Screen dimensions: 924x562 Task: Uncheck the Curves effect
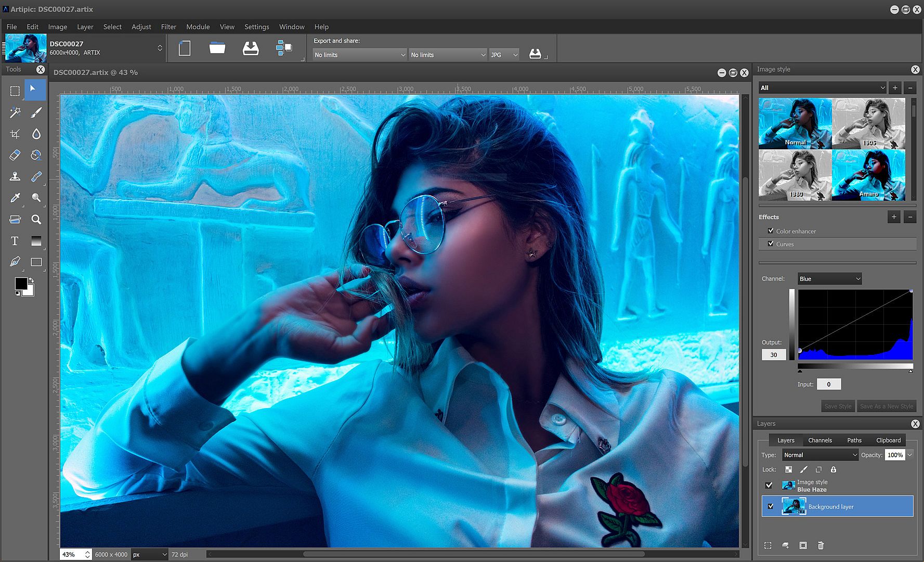click(771, 244)
